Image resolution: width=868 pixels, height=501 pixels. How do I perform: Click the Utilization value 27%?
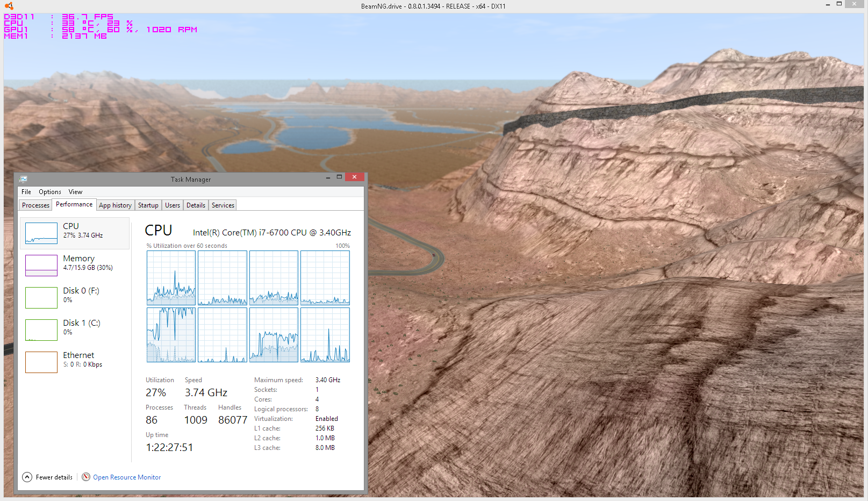click(156, 393)
